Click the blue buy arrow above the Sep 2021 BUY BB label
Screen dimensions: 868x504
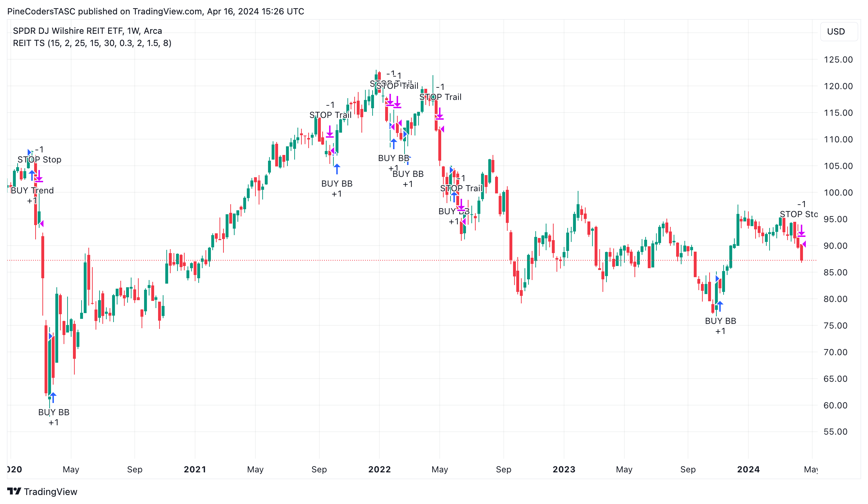337,169
